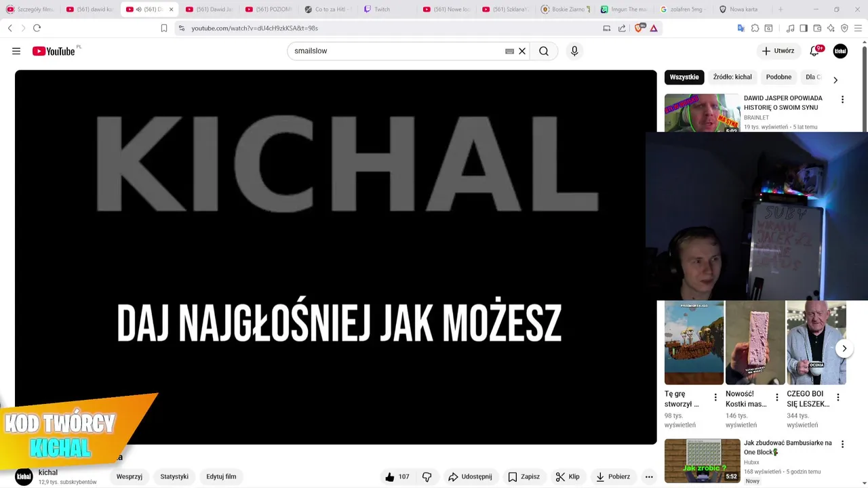
Task: Switch to Co to za Hitl tab
Action: [x=328, y=9]
